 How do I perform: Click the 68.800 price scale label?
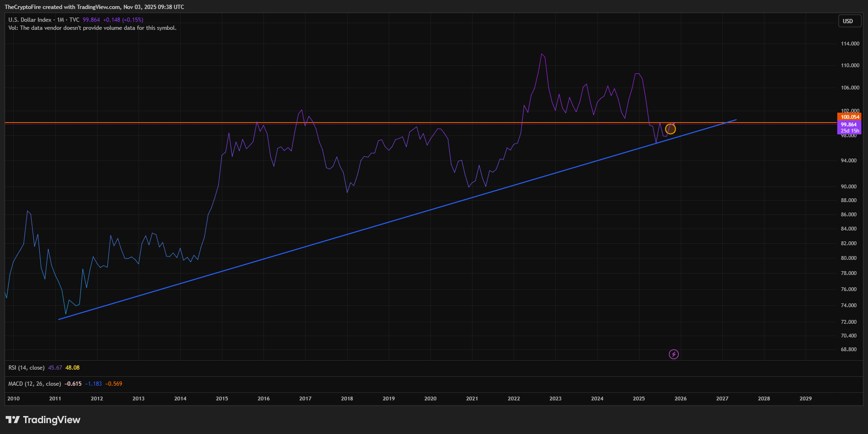point(849,349)
